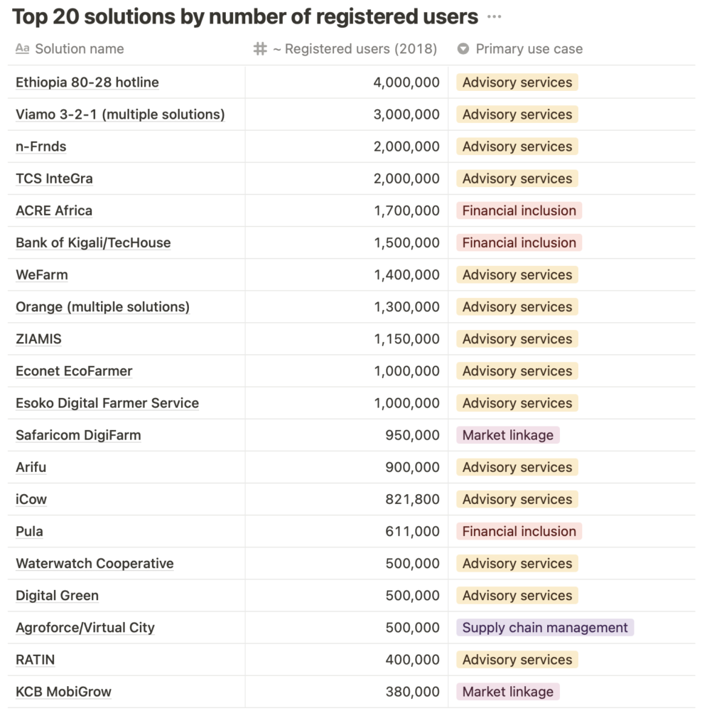Image resolution: width=707 pixels, height=728 pixels.
Task: Select the iCow row name
Action: (31, 498)
